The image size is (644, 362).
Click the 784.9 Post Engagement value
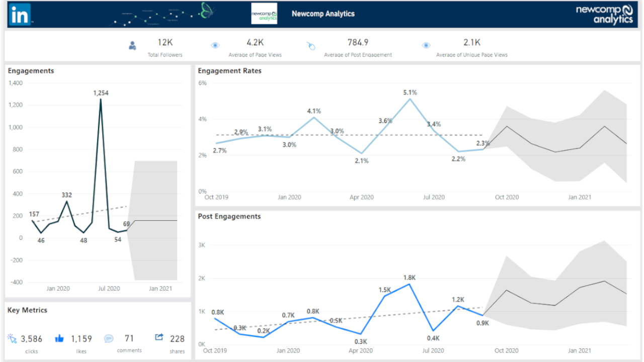point(358,42)
